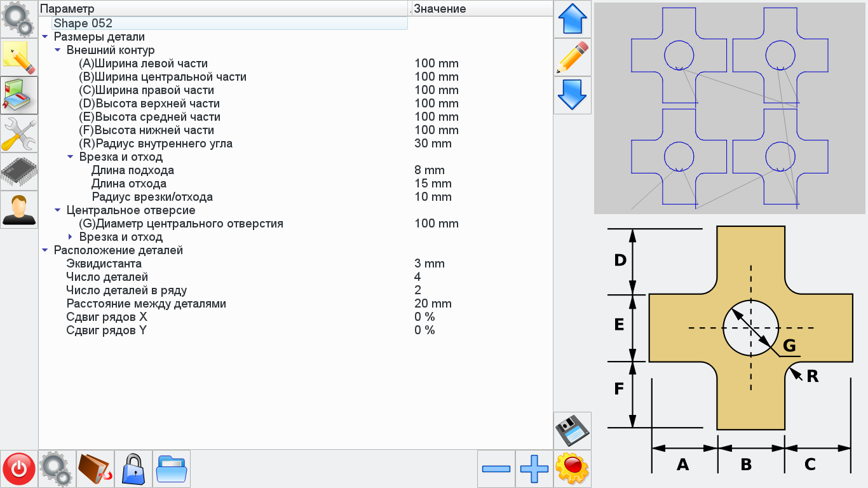Open the user profile icon

pos(19,210)
